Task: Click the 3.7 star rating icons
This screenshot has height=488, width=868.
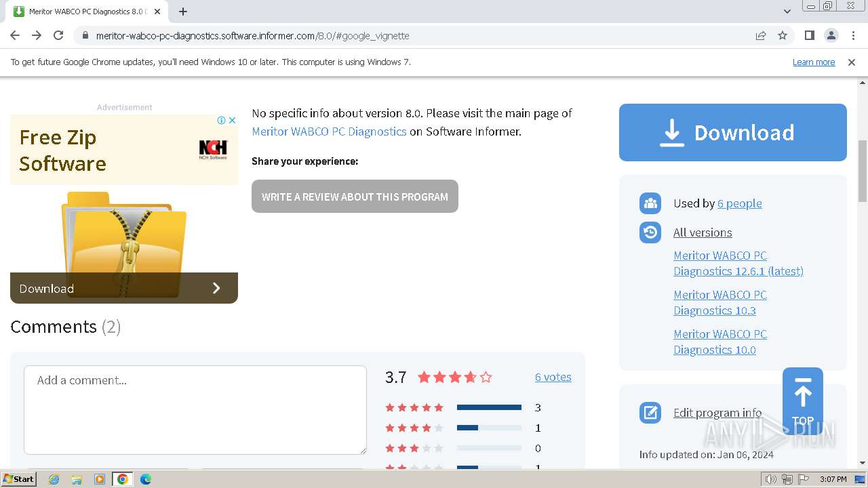Action: click(x=454, y=378)
